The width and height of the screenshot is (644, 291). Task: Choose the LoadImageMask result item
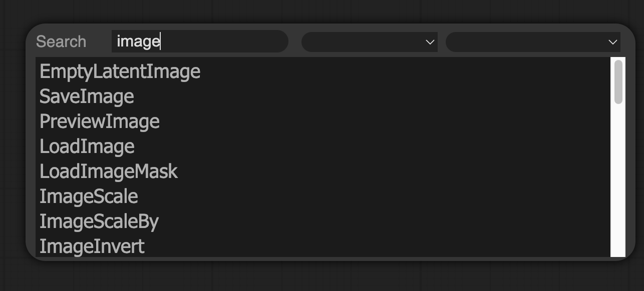coord(108,171)
